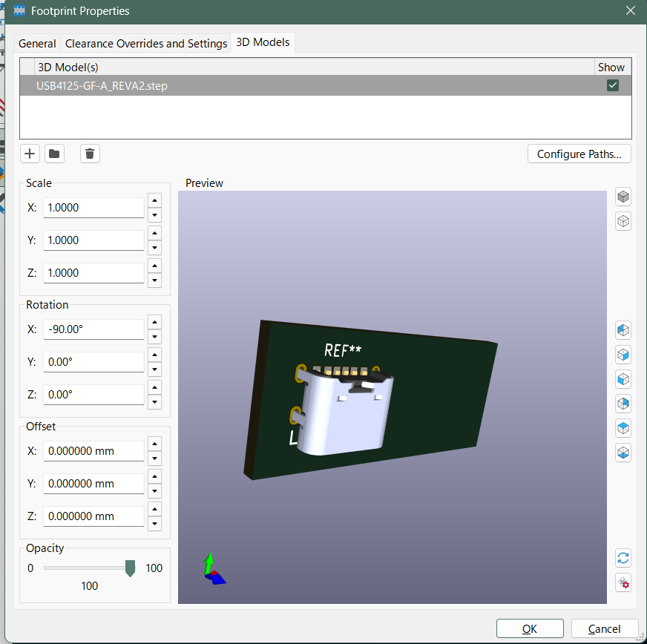Screen dimensions: 647x644
Task: Decrease Rotation X with down arrow
Action: click(154, 337)
